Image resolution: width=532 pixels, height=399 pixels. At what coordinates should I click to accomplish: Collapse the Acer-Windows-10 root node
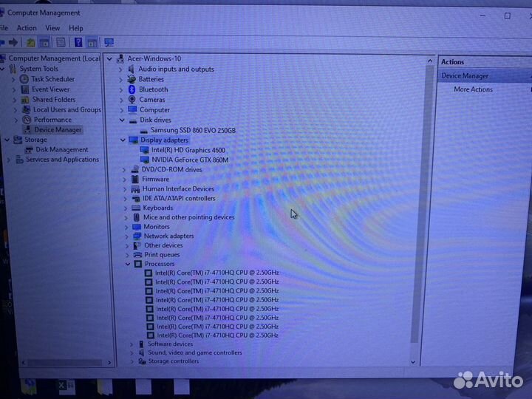pyautogui.click(x=109, y=58)
